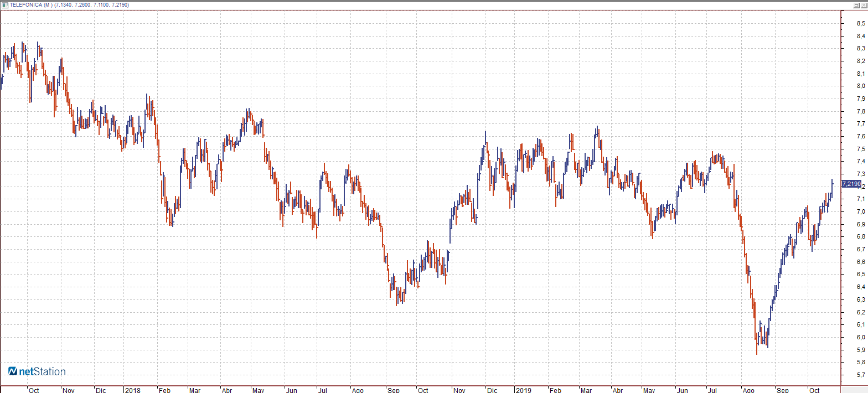Image resolution: width=868 pixels, height=393 pixels.
Task: Click the 6,0 value on the price axis
Action: (x=861, y=337)
